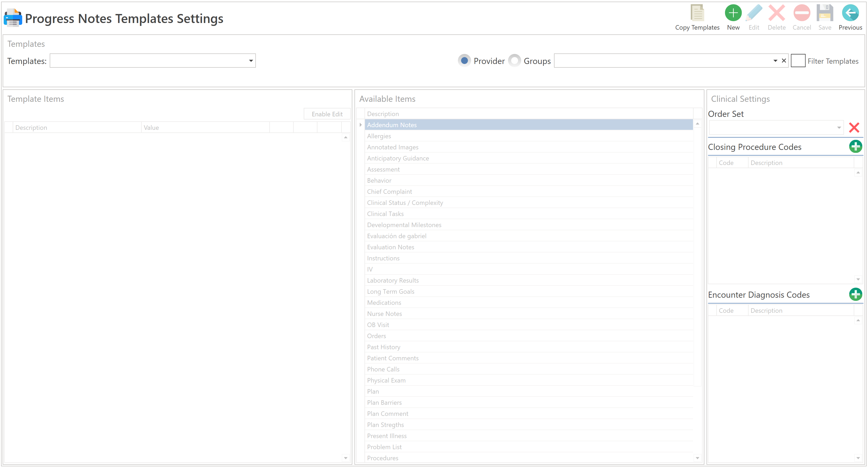Open the Order Set dropdown
Image resolution: width=868 pixels, height=469 pixels.
point(838,128)
